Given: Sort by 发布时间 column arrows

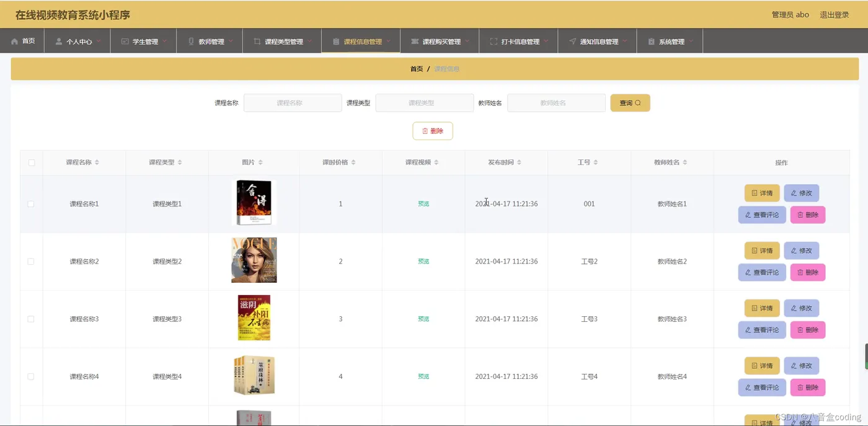Looking at the screenshot, I should (519, 162).
